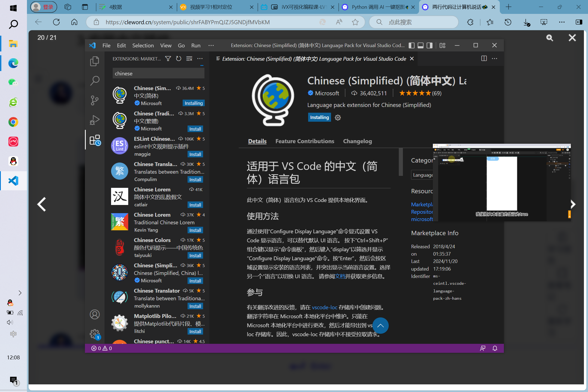Viewport: 588px width, 392px height.
Task: Install the Chinese Colors extension
Action: [x=195, y=255]
